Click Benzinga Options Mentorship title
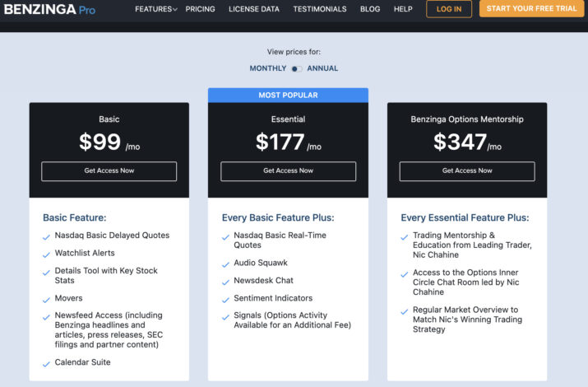This screenshot has width=588, height=387. (x=467, y=119)
